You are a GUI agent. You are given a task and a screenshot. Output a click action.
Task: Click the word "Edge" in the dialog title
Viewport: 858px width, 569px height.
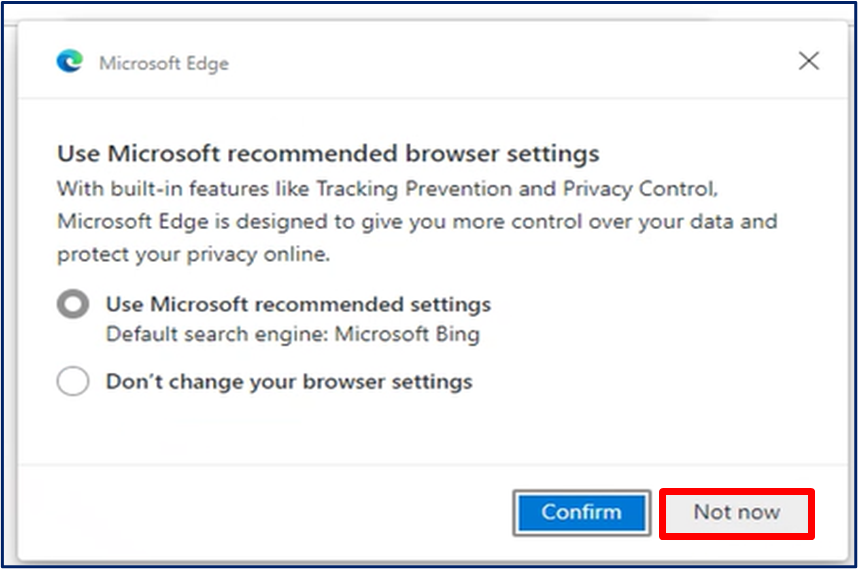pos(207,63)
